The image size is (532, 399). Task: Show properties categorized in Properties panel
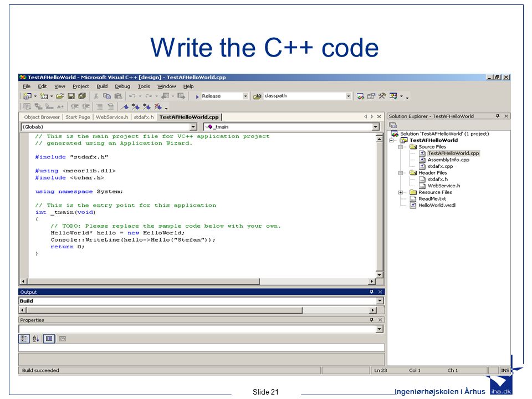tap(24, 339)
